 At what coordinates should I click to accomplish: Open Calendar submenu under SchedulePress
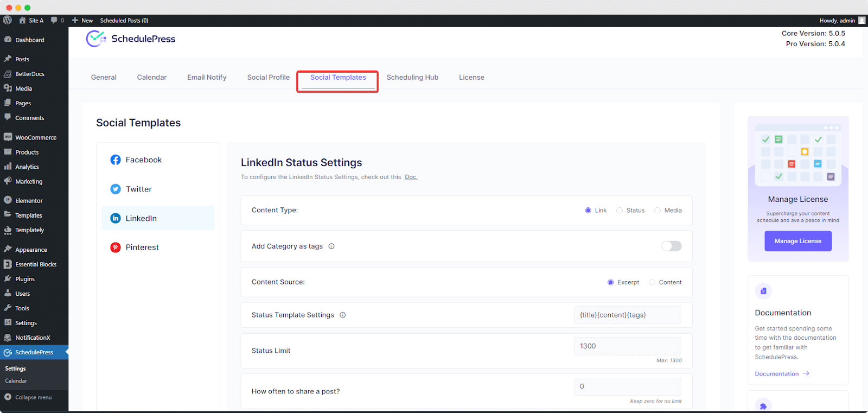(16, 381)
